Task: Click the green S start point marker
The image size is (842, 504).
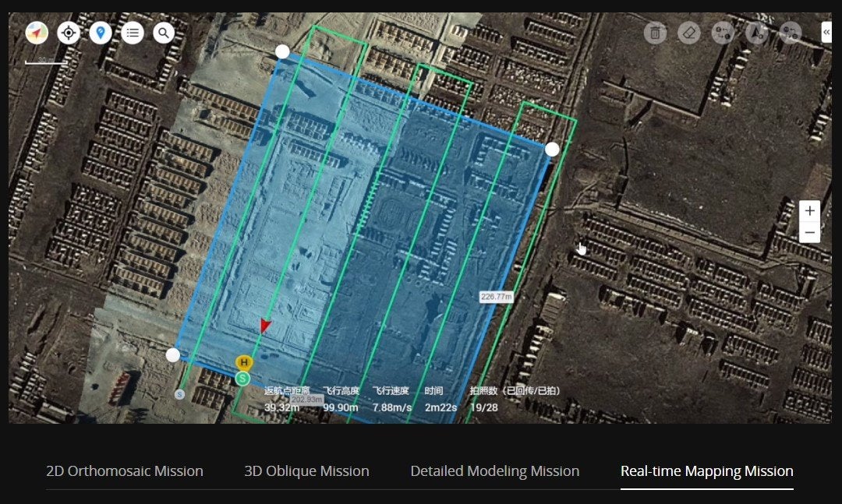Action: pyautogui.click(x=242, y=379)
